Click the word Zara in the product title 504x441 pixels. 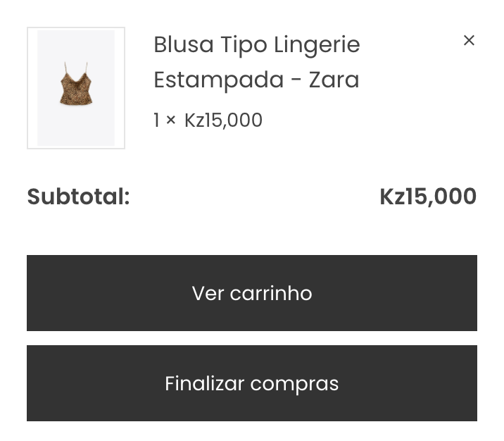[334, 80]
